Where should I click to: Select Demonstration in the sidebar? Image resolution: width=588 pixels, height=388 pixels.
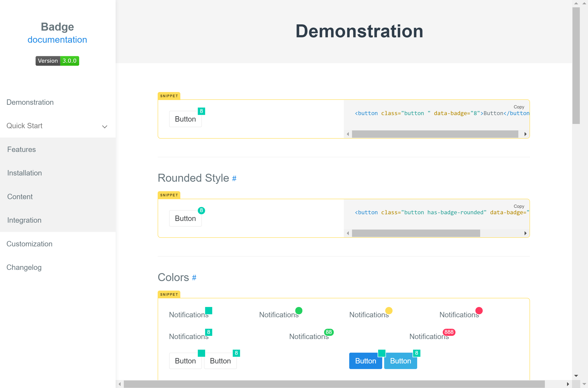[x=30, y=102]
